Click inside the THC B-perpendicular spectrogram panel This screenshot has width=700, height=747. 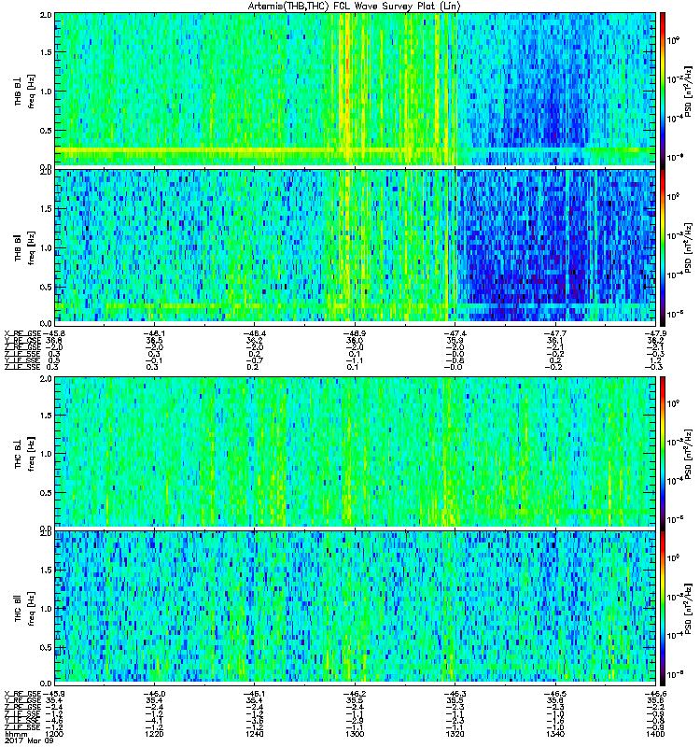click(x=356, y=452)
